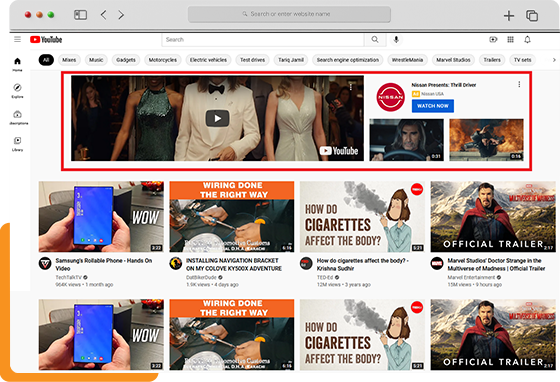The width and height of the screenshot is (560, 382).
Task: Open Explore in sidebar
Action: click(x=18, y=91)
